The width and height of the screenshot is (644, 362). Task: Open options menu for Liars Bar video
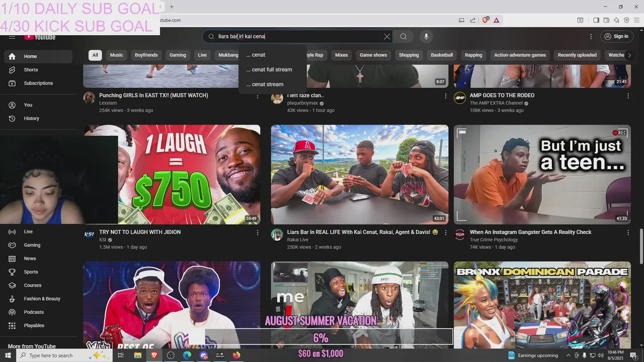445,232
